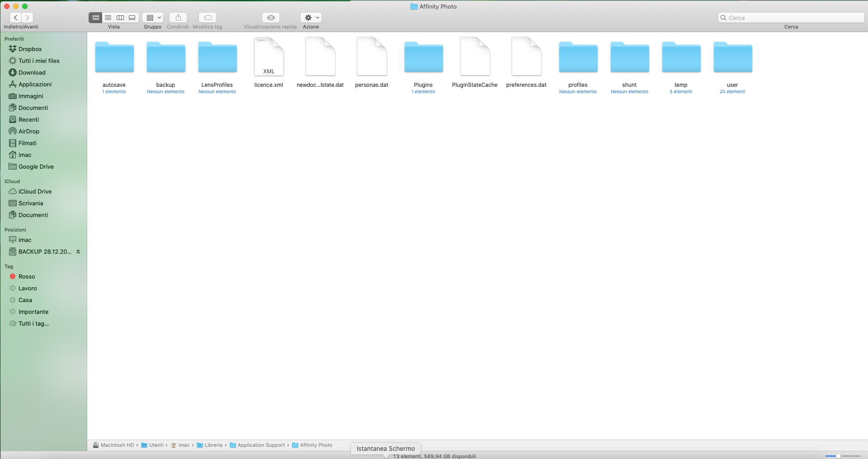Select the LensProfiles folder
868x459 pixels.
217,57
